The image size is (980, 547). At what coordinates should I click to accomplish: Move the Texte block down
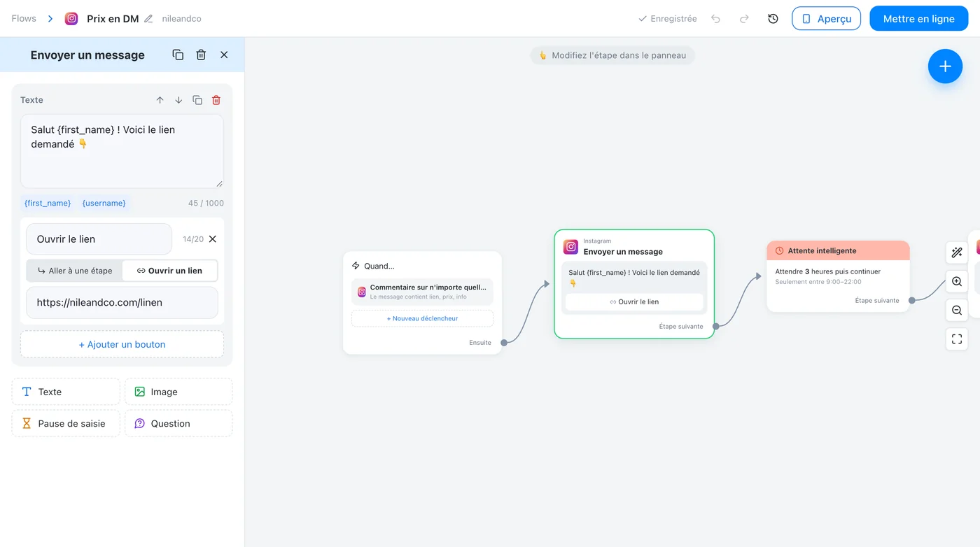pos(178,100)
